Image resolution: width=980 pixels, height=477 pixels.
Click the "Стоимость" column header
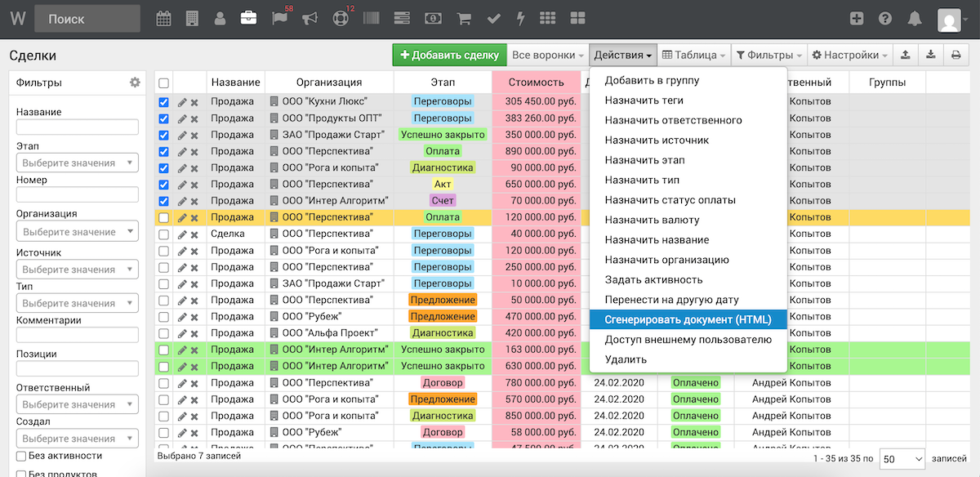536,82
